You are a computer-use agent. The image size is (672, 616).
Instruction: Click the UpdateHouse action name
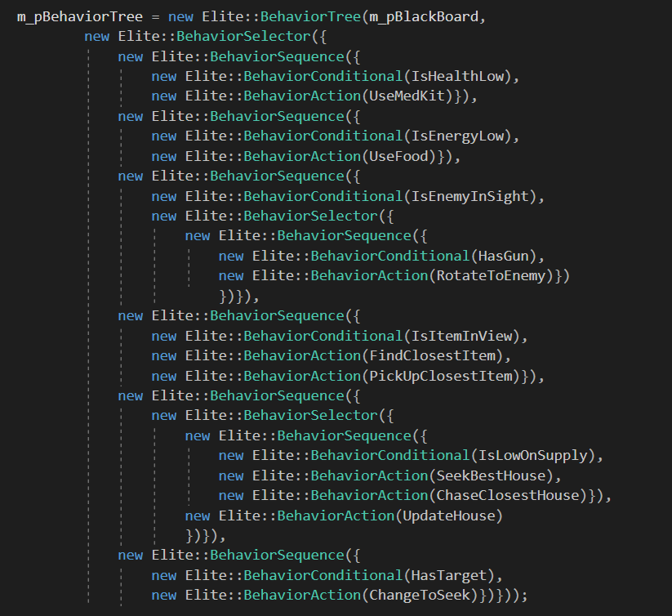[449, 516]
